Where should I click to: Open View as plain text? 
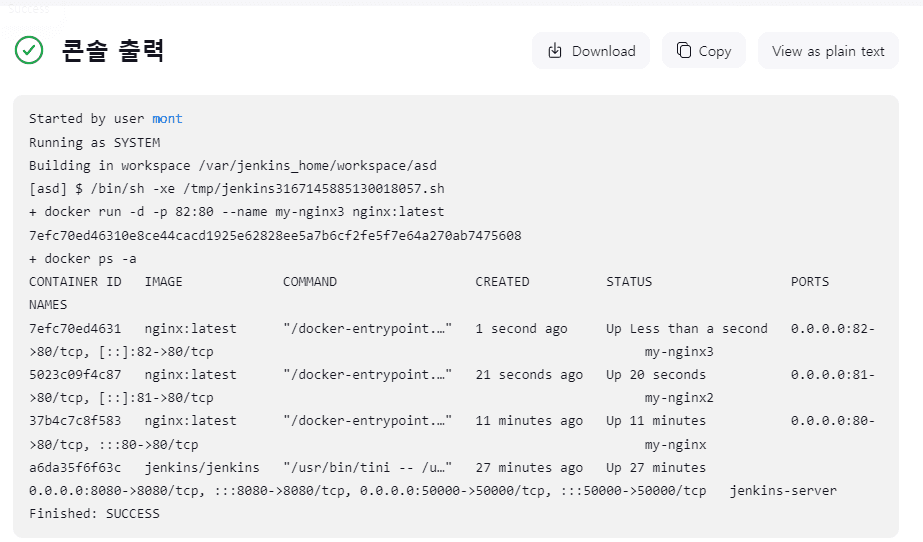coord(827,51)
